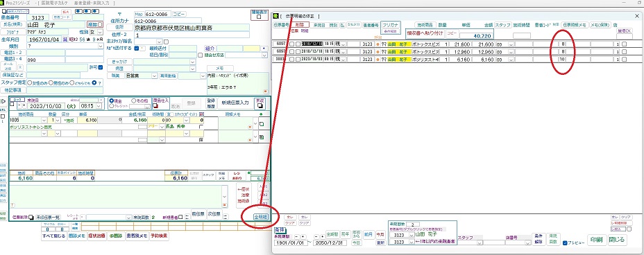
Task: Click the 新規伝票入力 button
Action: (x=235, y=103)
